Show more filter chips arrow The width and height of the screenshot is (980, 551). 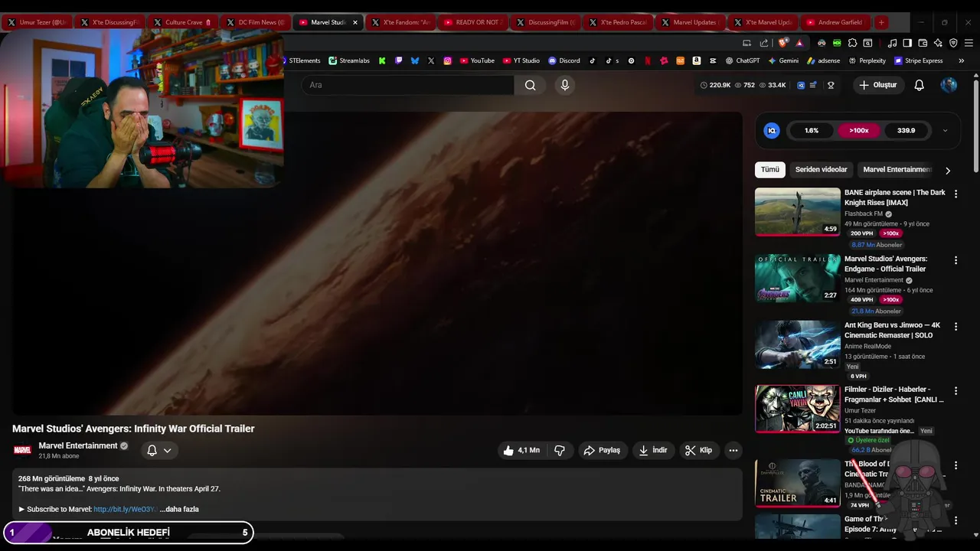click(x=948, y=171)
